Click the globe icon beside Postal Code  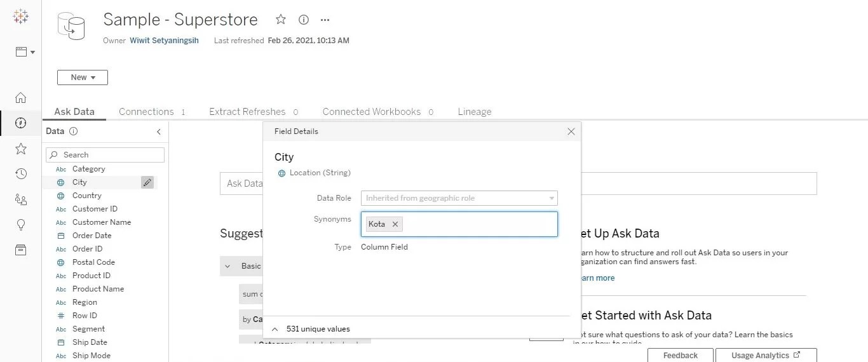61,262
